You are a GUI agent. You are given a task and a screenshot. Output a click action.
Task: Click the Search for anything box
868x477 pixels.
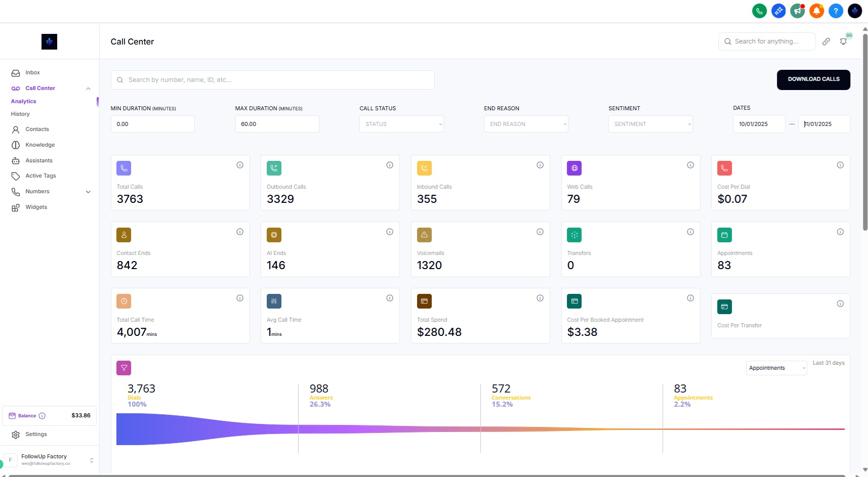pos(767,41)
